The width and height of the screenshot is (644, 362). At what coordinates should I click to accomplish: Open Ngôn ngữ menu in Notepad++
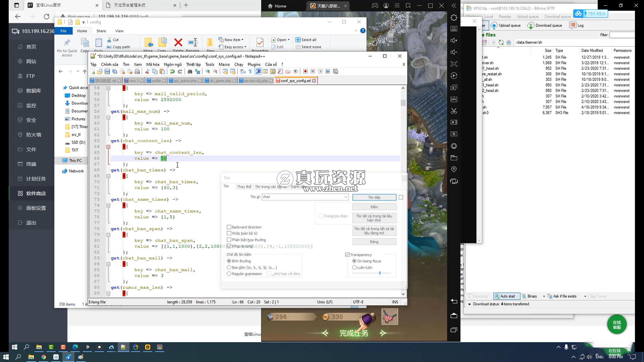pos(173,64)
